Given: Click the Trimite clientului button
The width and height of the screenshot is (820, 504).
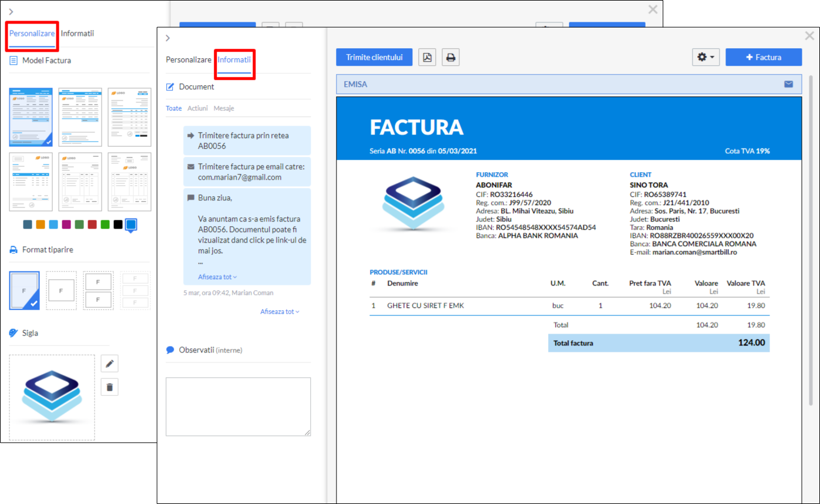Looking at the screenshot, I should (374, 57).
